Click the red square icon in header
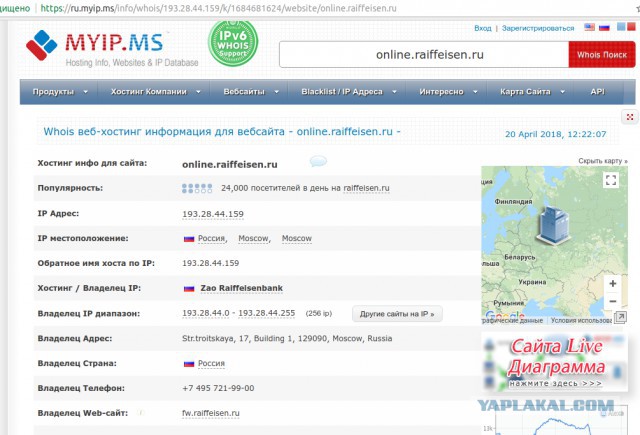The width and height of the screenshot is (640, 435). 631,27
